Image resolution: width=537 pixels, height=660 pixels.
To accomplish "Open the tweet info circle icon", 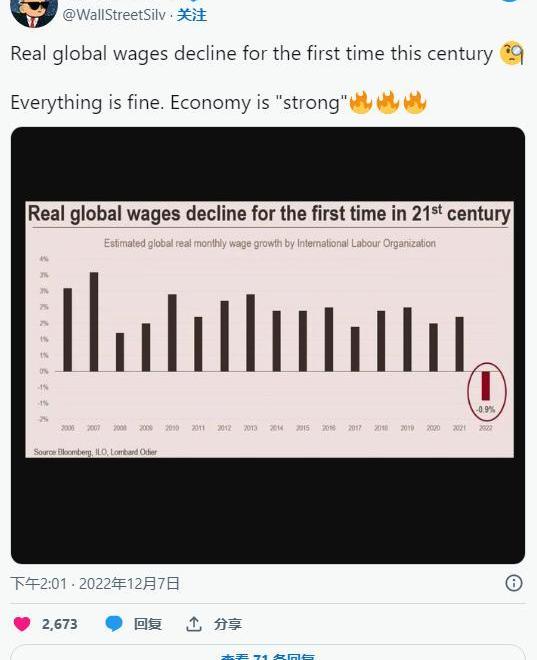I will [513, 583].
